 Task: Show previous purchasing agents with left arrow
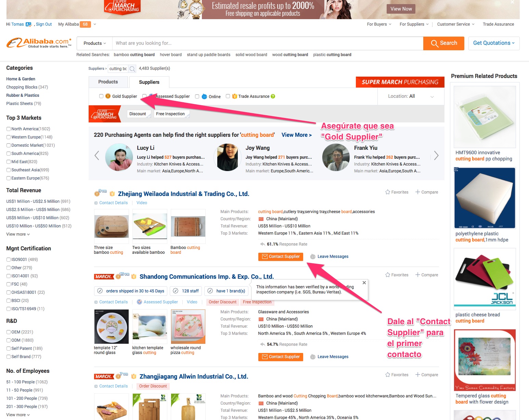point(97,156)
